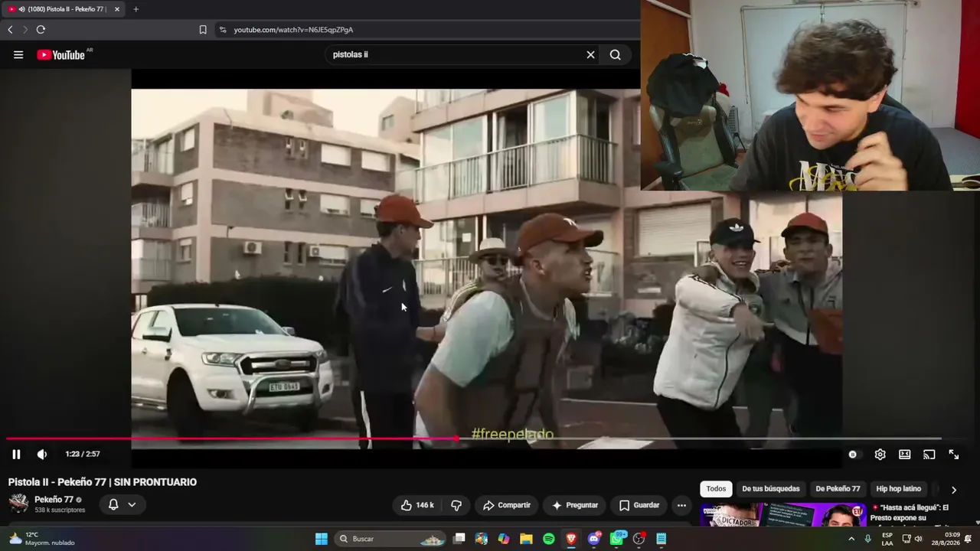This screenshot has height=551, width=980.
Task: Run the search with the magnifier icon
Action: [x=616, y=55]
